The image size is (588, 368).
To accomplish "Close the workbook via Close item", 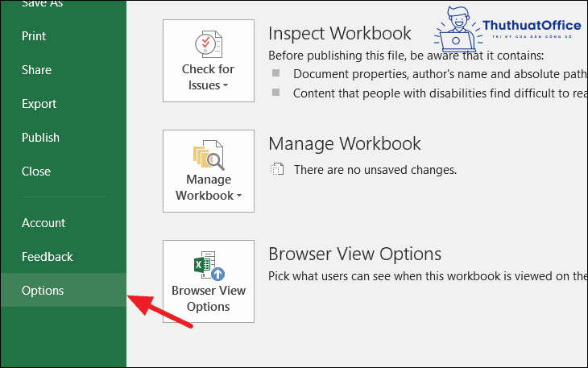I will (x=36, y=172).
